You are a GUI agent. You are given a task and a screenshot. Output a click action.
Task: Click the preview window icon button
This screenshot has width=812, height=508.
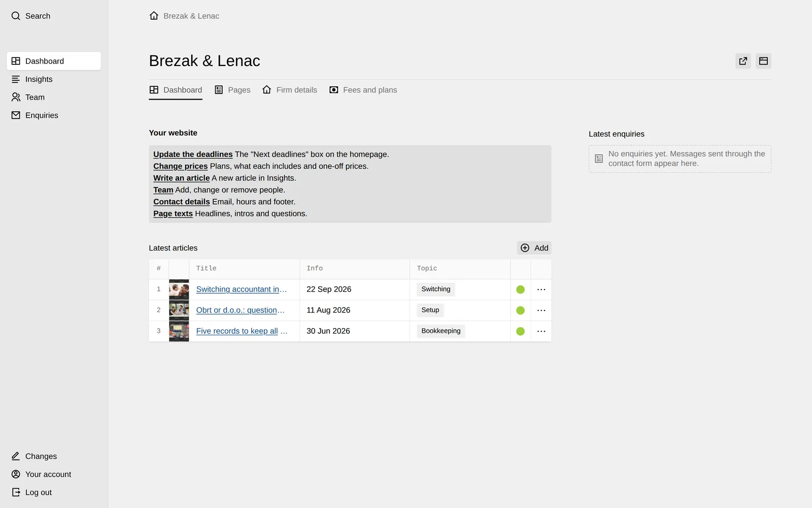(x=763, y=61)
